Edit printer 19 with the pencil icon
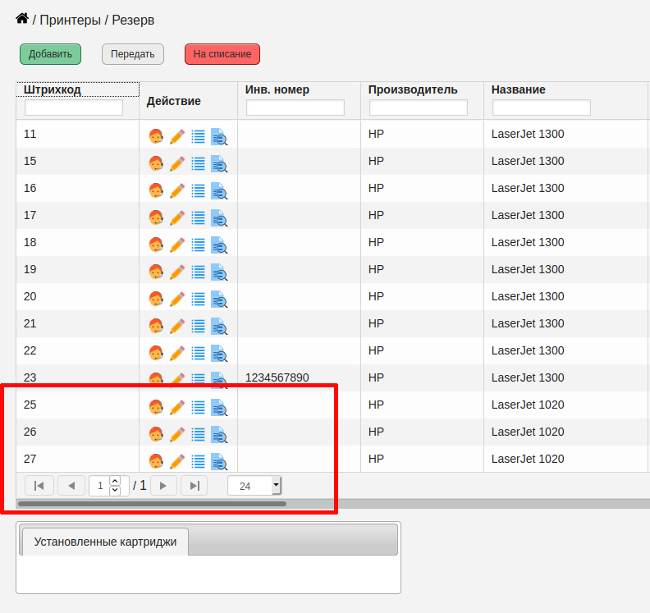 [x=177, y=272]
